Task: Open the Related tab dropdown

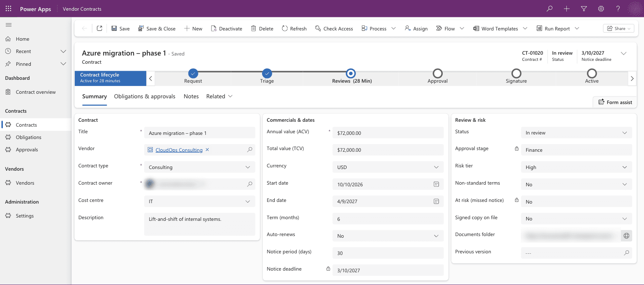Action: click(x=219, y=97)
